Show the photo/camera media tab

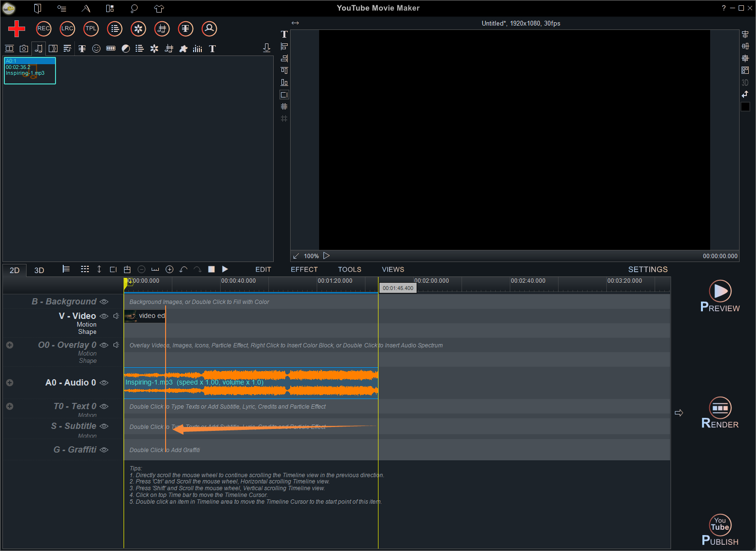point(24,48)
